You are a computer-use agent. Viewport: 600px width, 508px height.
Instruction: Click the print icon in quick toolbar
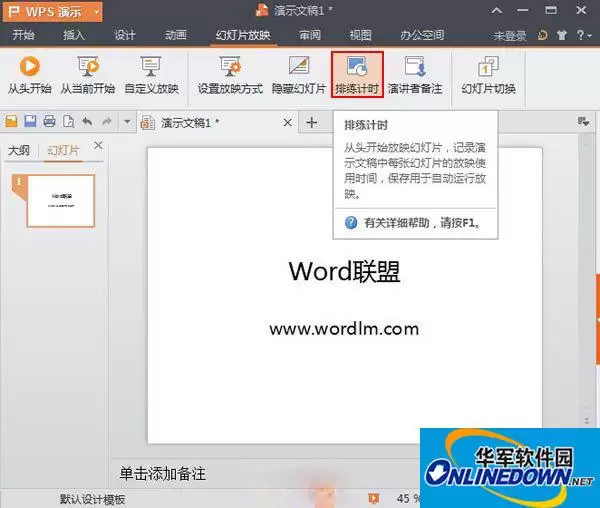(49, 121)
